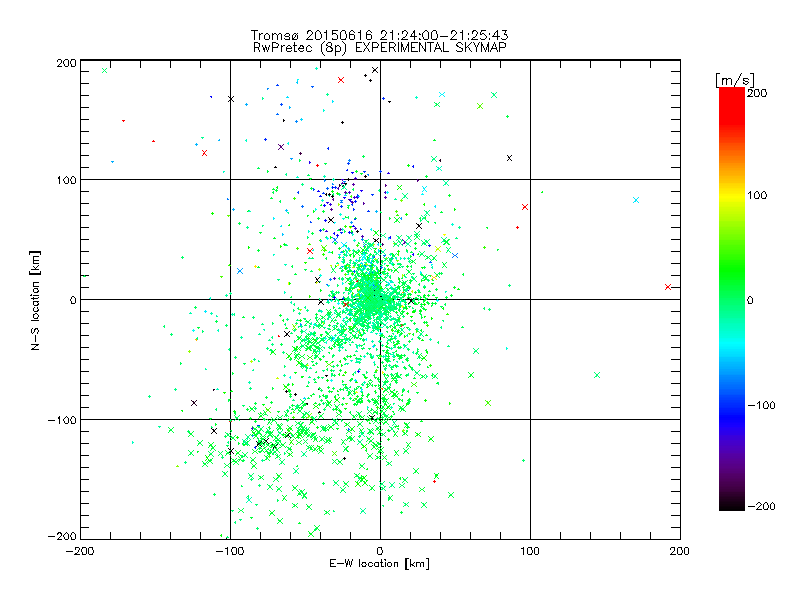Viewport: 800px width, 600px height.
Task: Click the '0' colorbar tick label
Action: click(750, 300)
